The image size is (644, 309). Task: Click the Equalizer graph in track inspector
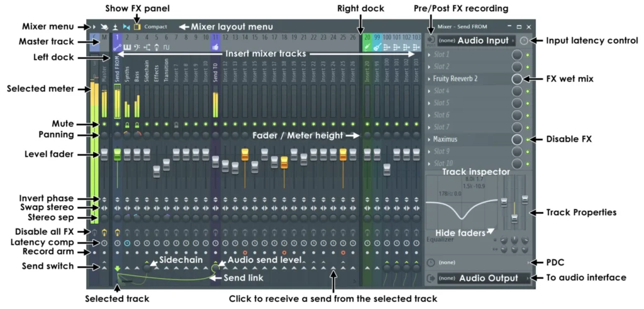pos(463,203)
